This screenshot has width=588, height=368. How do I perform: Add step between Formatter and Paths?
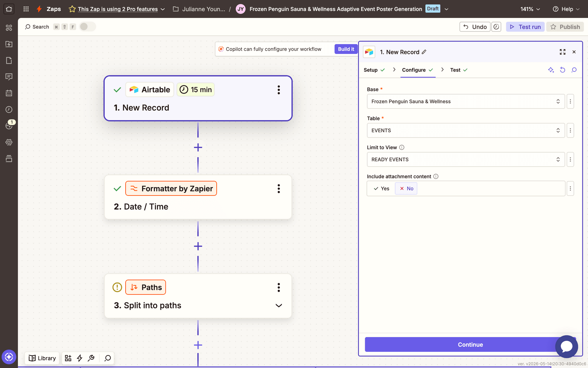click(x=198, y=246)
